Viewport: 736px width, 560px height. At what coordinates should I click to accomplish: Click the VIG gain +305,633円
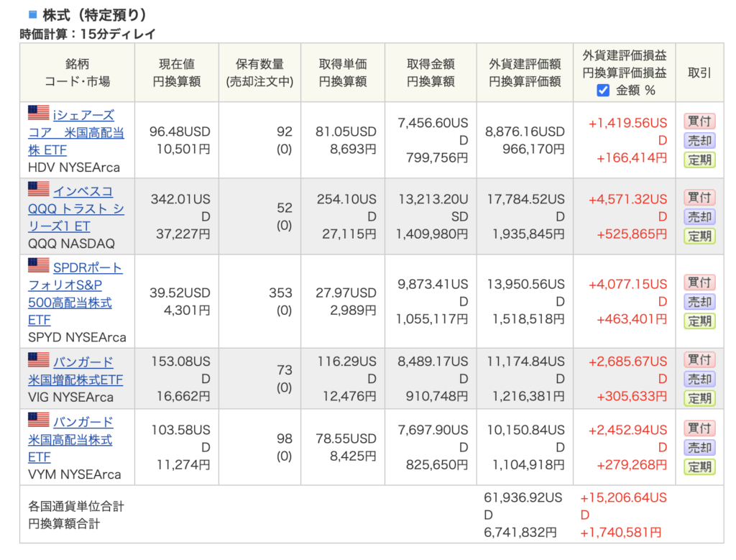click(x=632, y=397)
